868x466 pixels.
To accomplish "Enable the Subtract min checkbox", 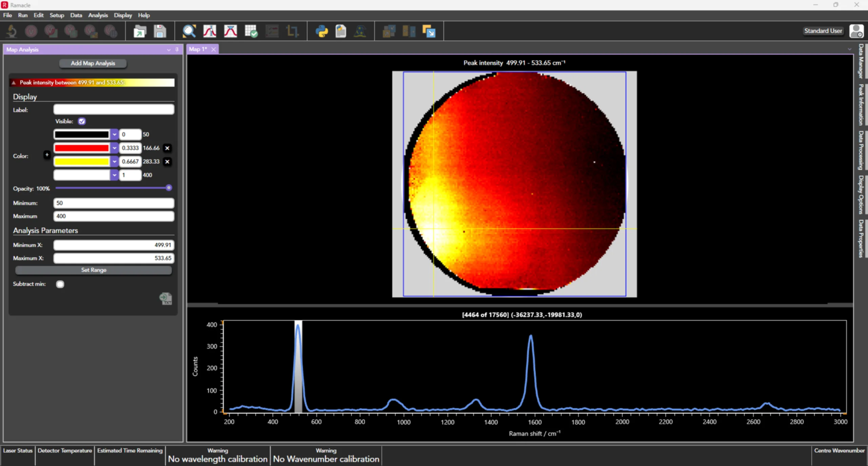I will point(60,284).
